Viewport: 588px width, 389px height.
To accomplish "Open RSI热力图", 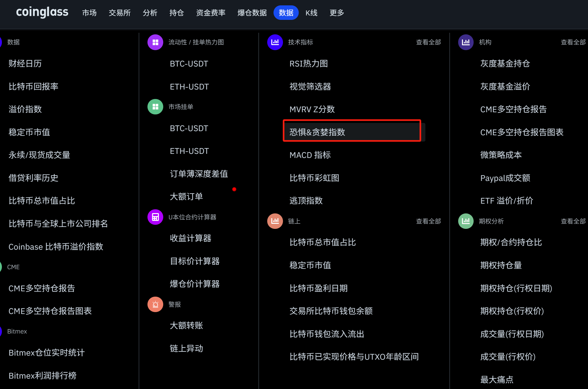I will (309, 64).
